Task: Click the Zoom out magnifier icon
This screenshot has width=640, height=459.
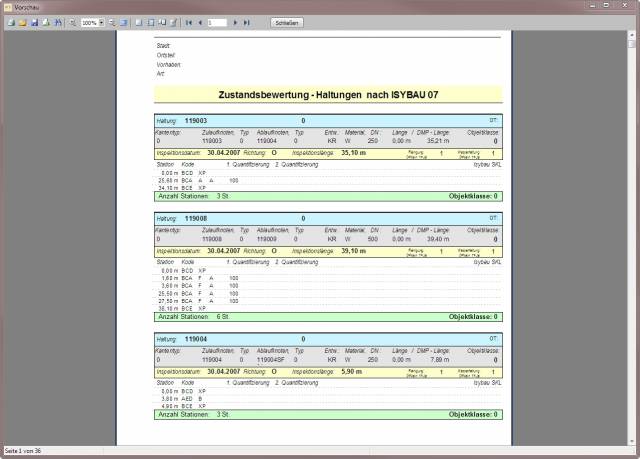Action: [x=72, y=23]
